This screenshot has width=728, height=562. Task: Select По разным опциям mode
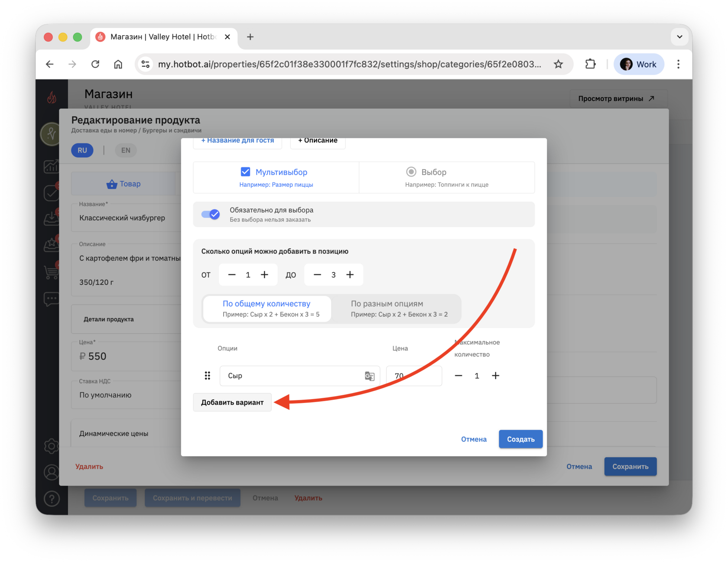(x=399, y=309)
